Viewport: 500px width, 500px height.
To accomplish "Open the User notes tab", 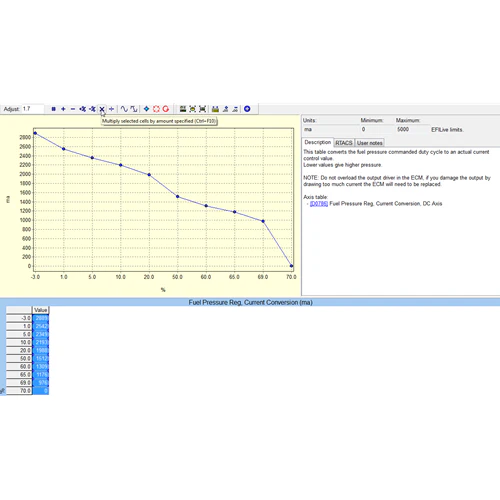I will [369, 143].
